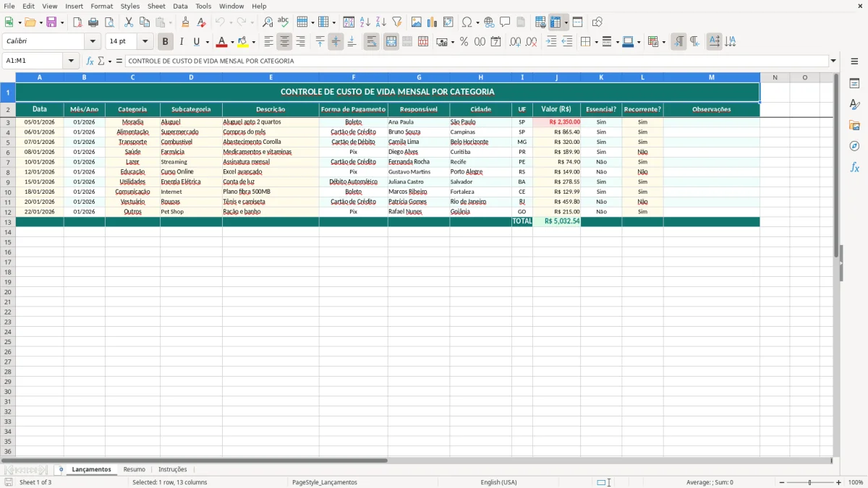The width and height of the screenshot is (868, 488).
Task: Select row header 13
Action: [x=8, y=222]
